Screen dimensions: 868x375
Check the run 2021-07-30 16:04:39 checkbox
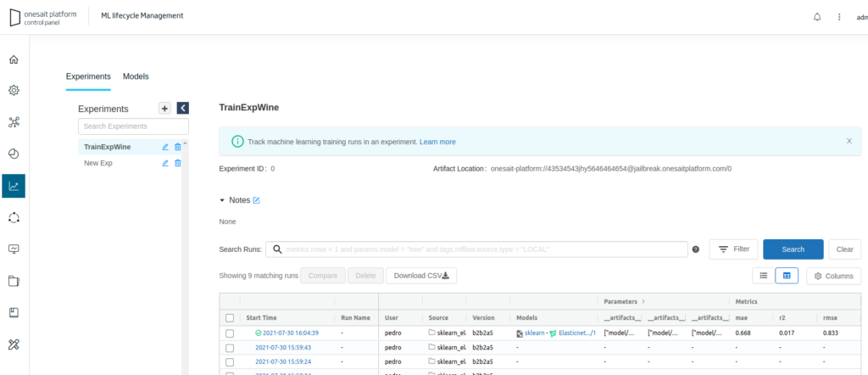pos(230,333)
